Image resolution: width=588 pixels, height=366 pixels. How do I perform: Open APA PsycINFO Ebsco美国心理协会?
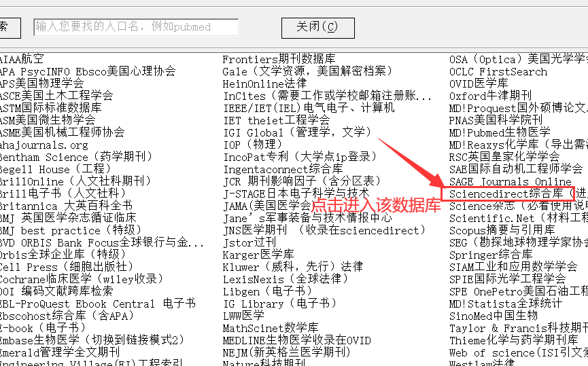[88, 71]
